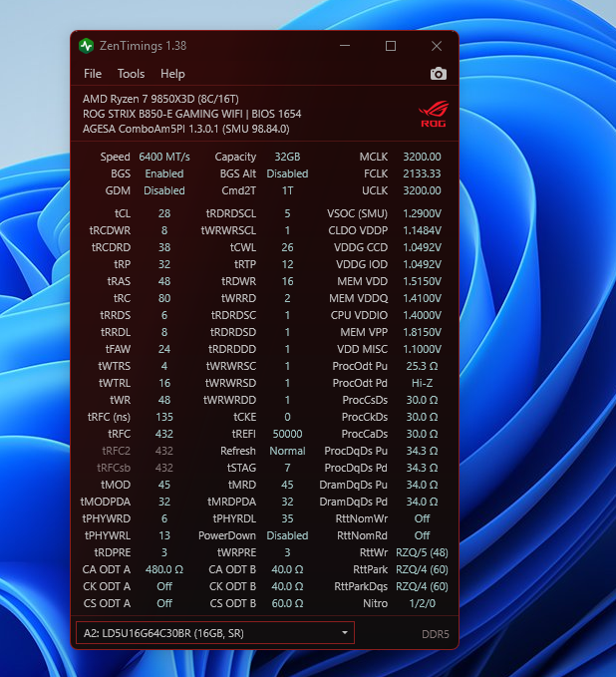The height and width of the screenshot is (677, 616).
Task: Click the MEM VPP value 1.8150V
Action: (422, 332)
